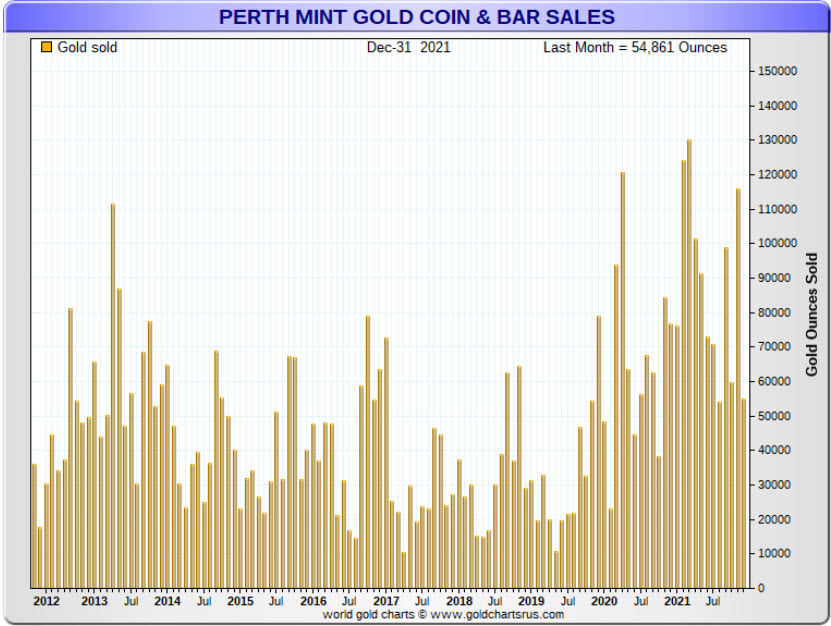Click the 110000 y-axis label
Viewport: 831px width, 626px height.
point(777,209)
